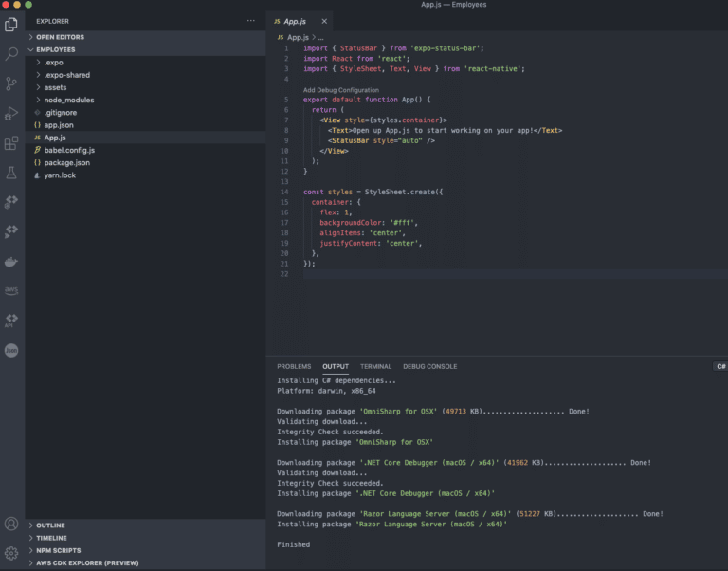Click the babel icon of babel.config.js
Viewport: 728px width, 571px height.
[37, 150]
